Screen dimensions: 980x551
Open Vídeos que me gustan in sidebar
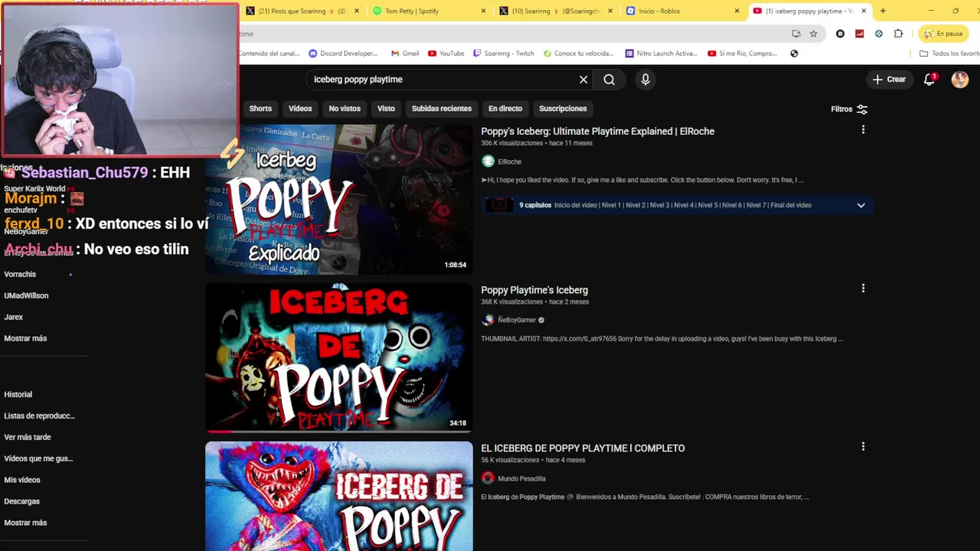[x=38, y=458]
